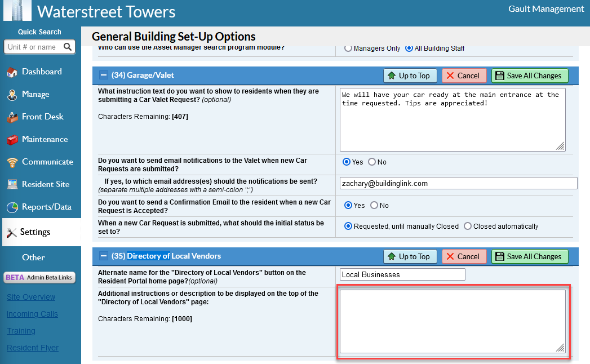Select All Building Staff radio option
The width and height of the screenshot is (590, 364).
tap(409, 48)
